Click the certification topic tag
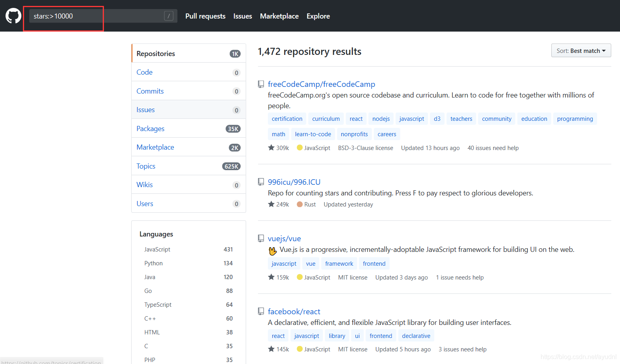This screenshot has width=620, height=364. (x=287, y=119)
